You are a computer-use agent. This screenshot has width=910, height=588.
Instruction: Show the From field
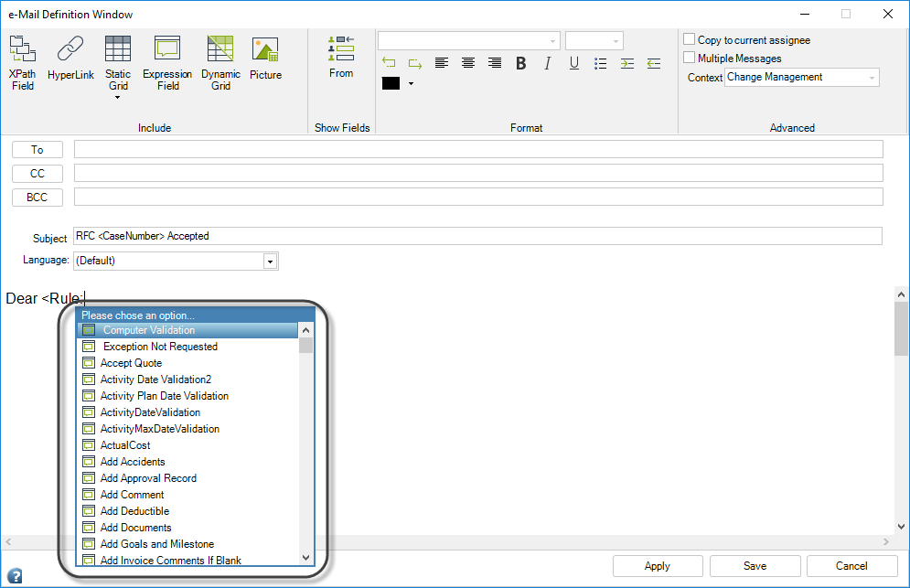tap(341, 57)
